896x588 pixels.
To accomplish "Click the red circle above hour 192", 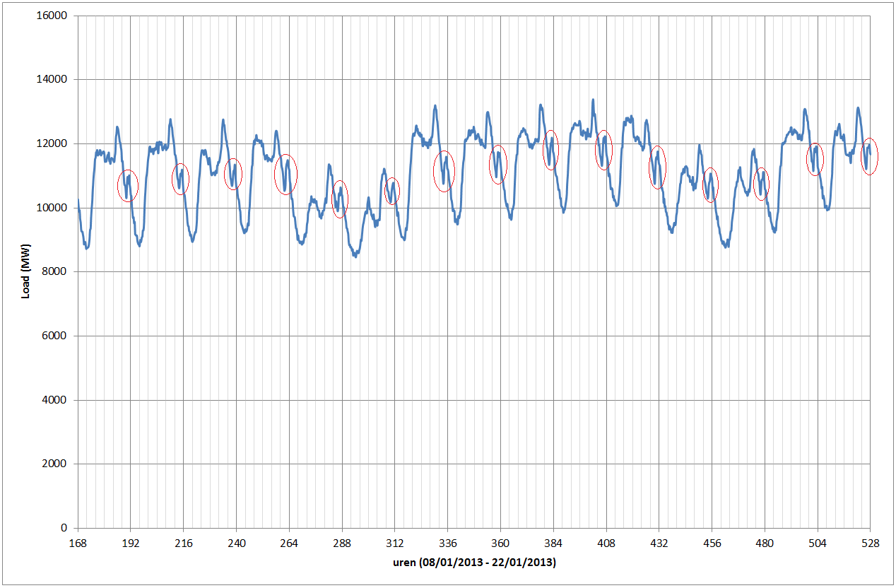I will pyautogui.click(x=128, y=185).
